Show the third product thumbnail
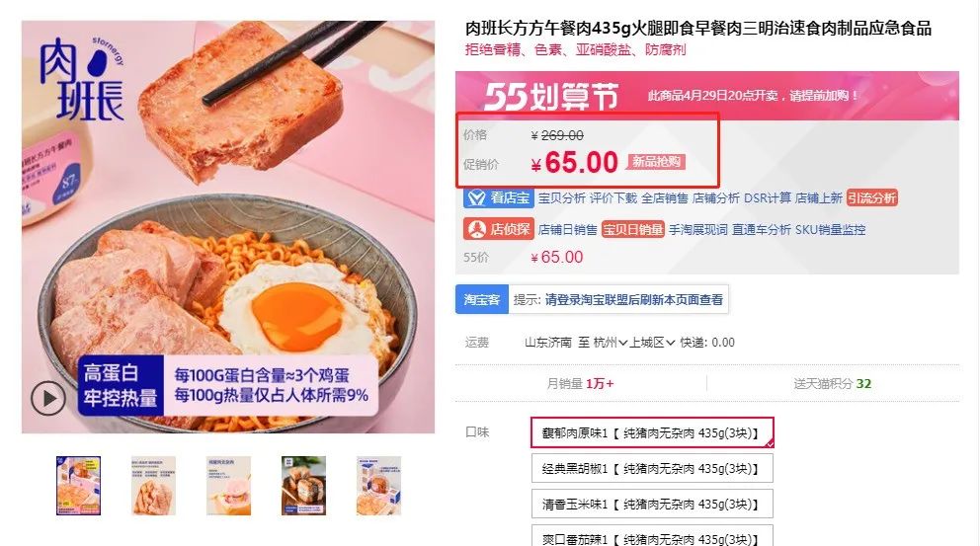 [229, 486]
